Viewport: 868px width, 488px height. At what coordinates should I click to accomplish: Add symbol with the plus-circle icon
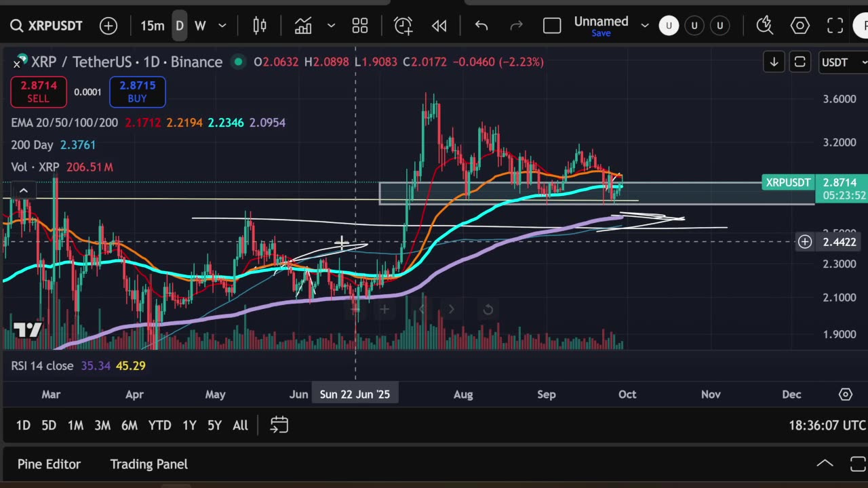pyautogui.click(x=108, y=26)
